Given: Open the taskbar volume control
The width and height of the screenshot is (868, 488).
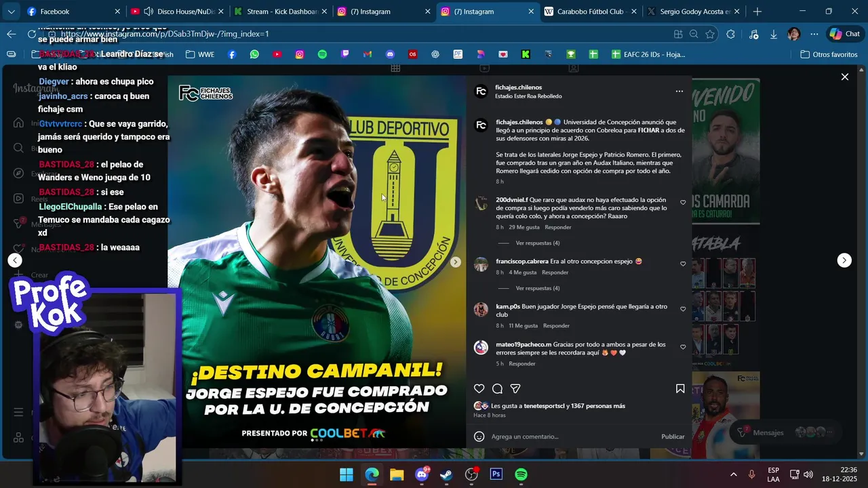Looking at the screenshot, I should (x=808, y=474).
